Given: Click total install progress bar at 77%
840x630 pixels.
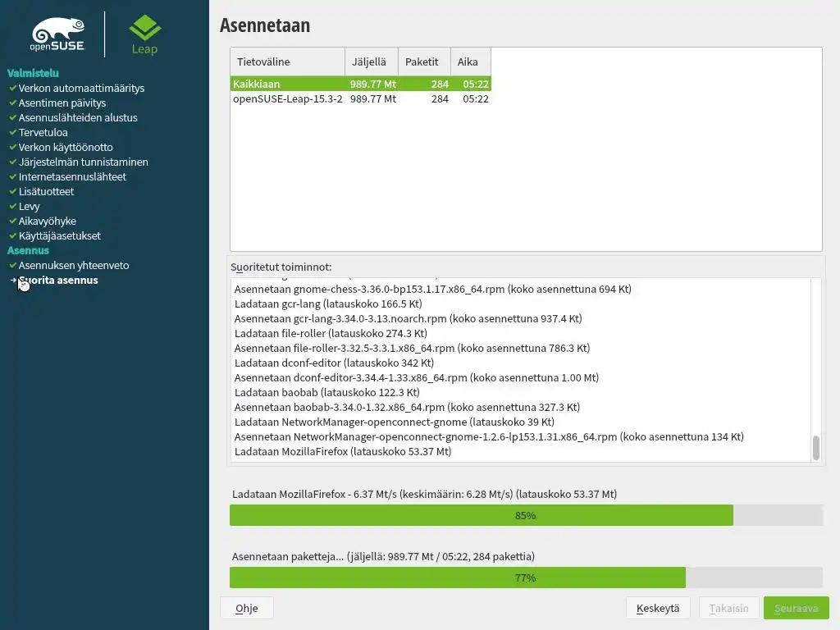Looking at the screenshot, I should click(x=526, y=577).
